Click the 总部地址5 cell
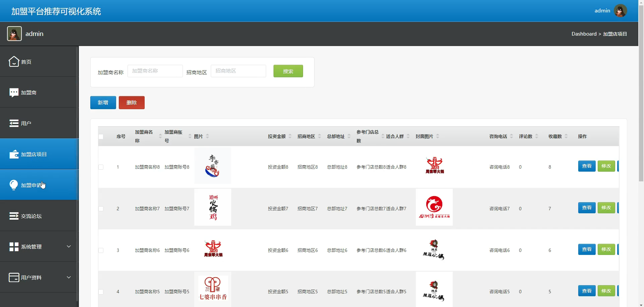Screen dimensions: 644x307 pyautogui.click(x=337, y=292)
